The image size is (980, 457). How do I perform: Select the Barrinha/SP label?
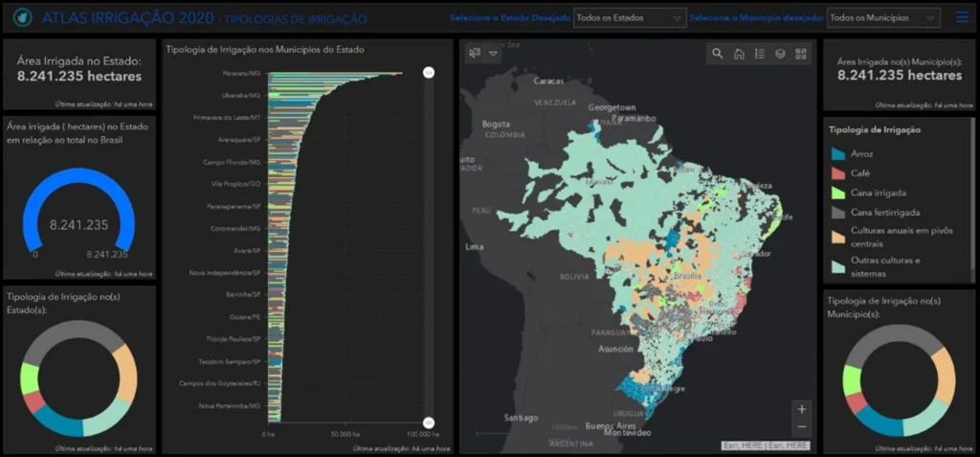243,295
